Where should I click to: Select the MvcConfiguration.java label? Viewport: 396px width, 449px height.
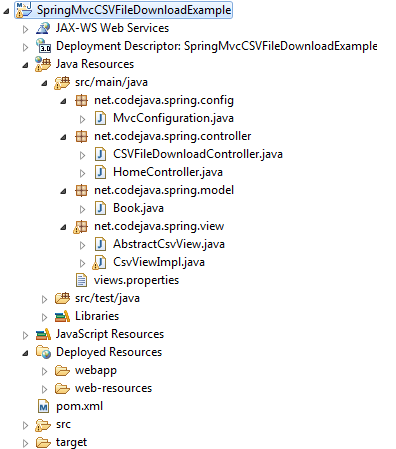173,118
